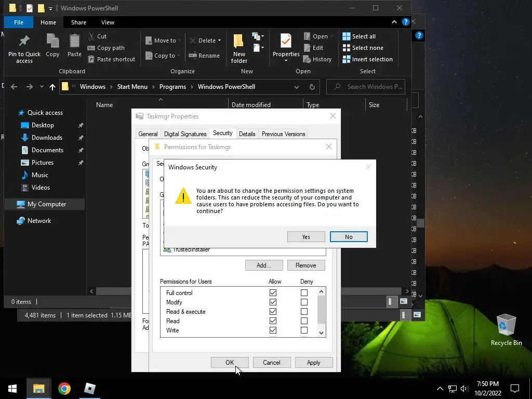This screenshot has height=399, width=532.
Task: Expand address bar history dropdown
Action: tap(297, 87)
